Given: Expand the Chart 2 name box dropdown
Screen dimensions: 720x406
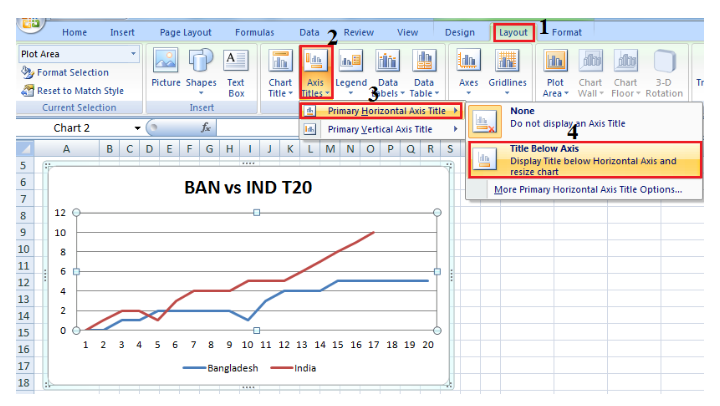Looking at the screenshot, I should coord(137,128).
